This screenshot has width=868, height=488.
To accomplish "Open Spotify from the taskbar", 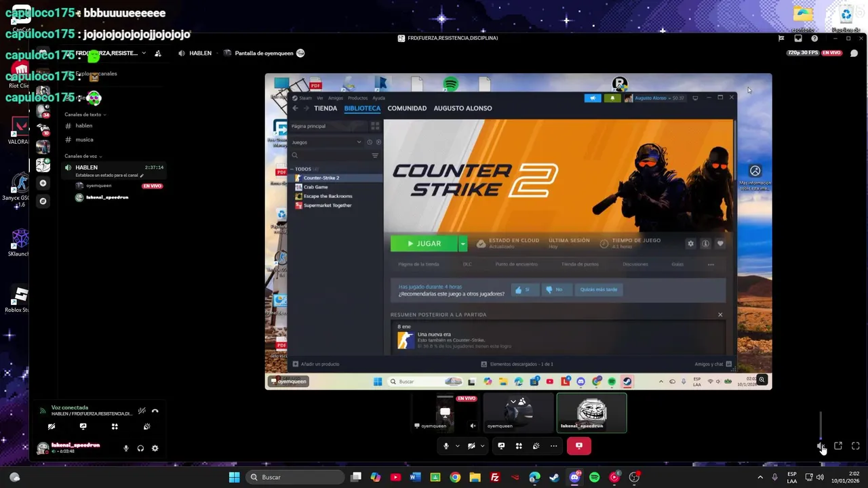I will 594,477.
